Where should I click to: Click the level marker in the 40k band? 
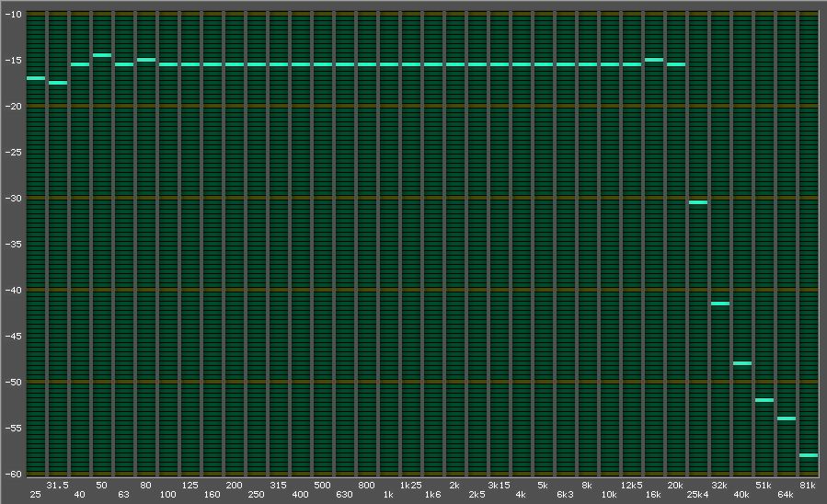pos(742,363)
